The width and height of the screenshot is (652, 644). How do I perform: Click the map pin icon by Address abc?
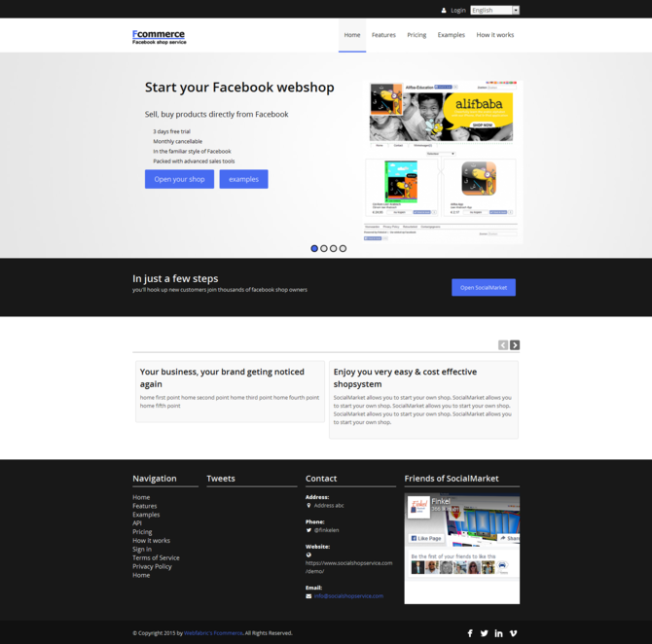pos(308,506)
